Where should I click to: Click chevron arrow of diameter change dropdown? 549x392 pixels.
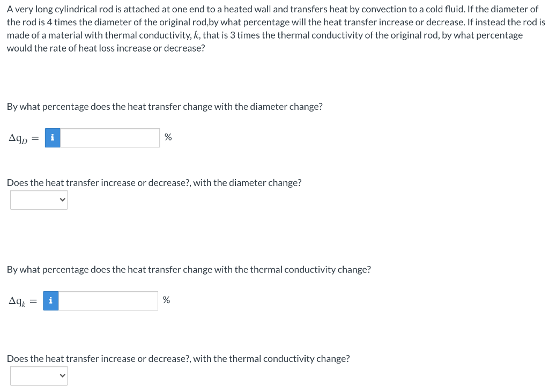pyautogui.click(x=62, y=199)
